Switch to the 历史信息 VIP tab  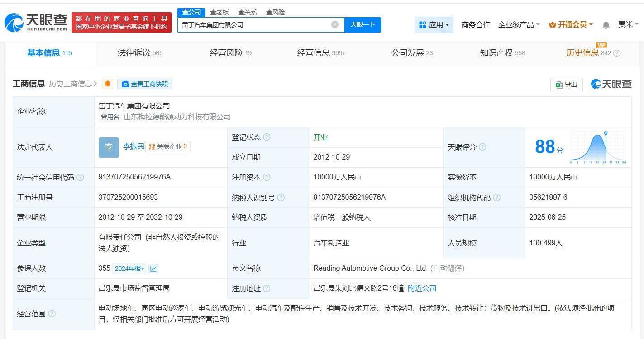588,53
